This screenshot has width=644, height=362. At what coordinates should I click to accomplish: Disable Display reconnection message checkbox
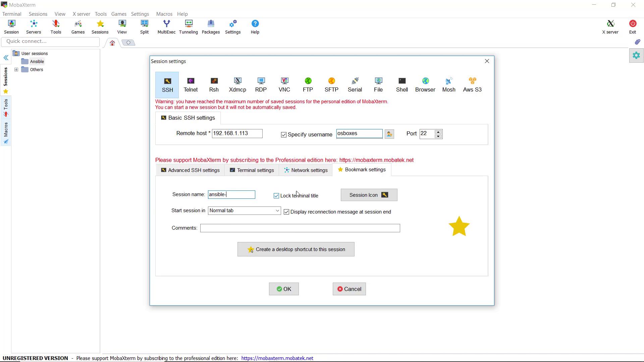coord(286,212)
